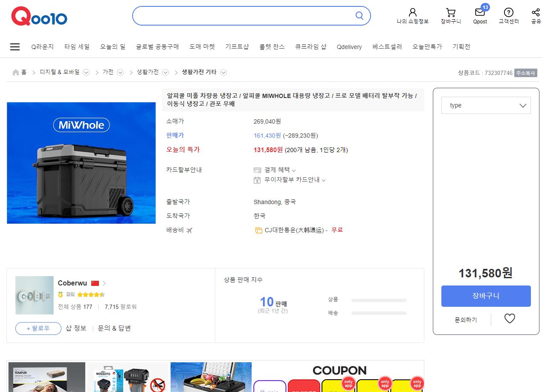Click the airplane icon beside 배송비
Viewport: 542px width, 392px height.
(189, 230)
